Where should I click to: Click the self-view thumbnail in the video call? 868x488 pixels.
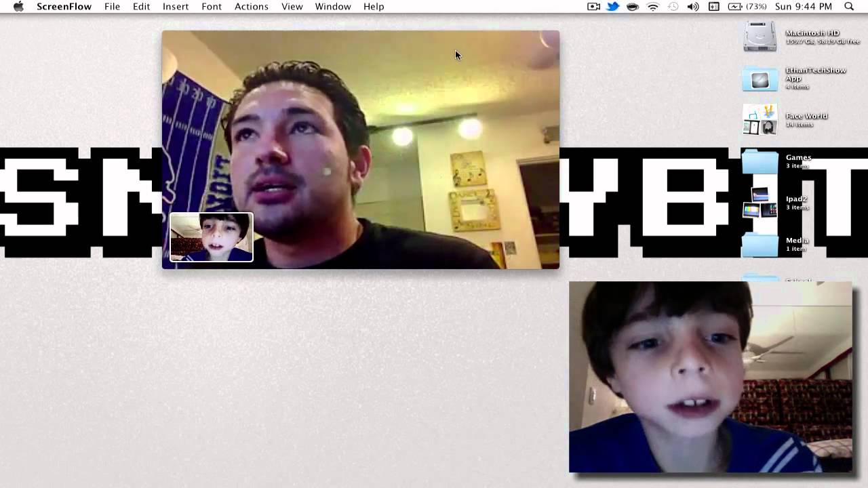212,237
